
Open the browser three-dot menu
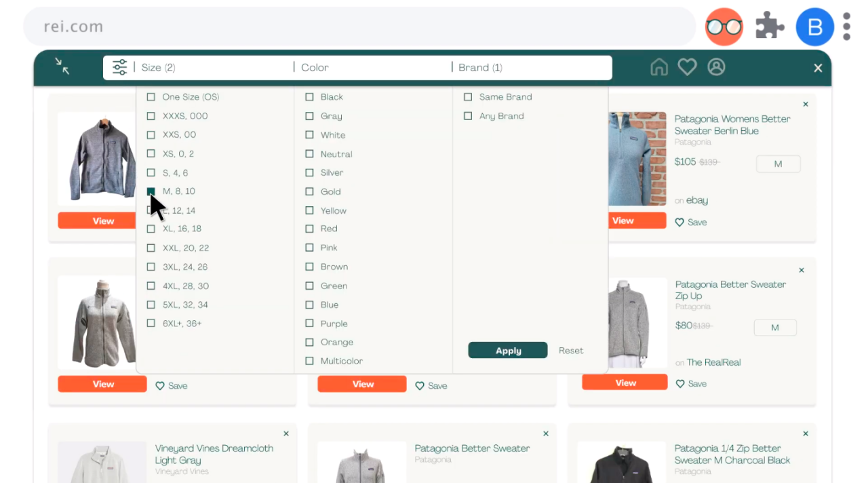[x=847, y=27]
